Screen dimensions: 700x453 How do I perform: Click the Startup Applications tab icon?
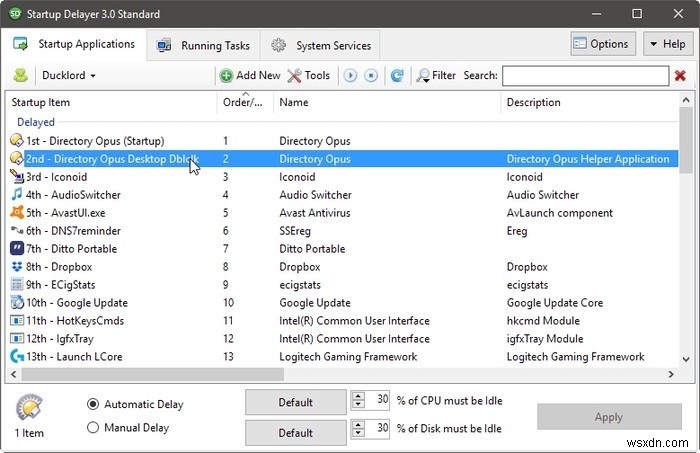(21, 44)
